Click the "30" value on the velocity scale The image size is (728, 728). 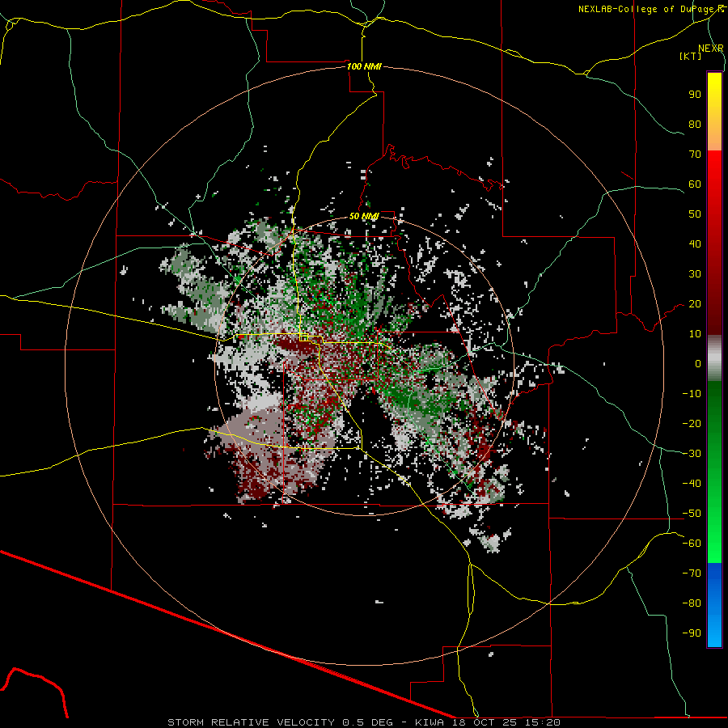[695, 274]
